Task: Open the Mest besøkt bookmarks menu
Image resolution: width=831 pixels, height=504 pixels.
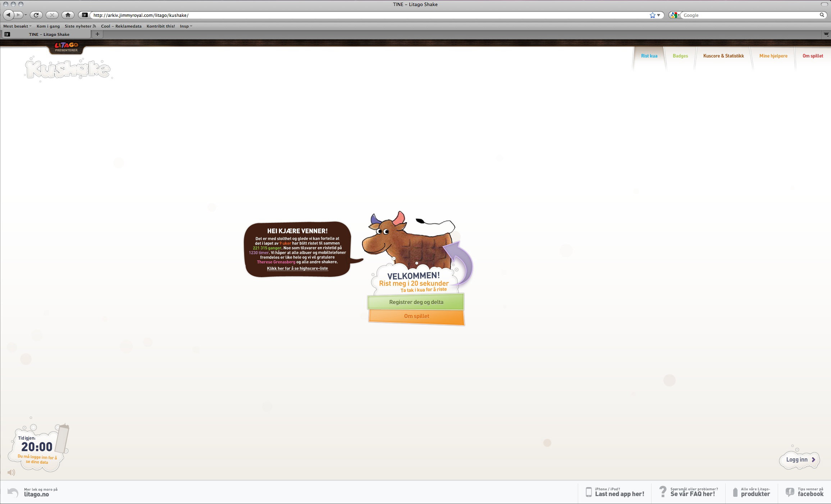Action: pyautogui.click(x=17, y=26)
